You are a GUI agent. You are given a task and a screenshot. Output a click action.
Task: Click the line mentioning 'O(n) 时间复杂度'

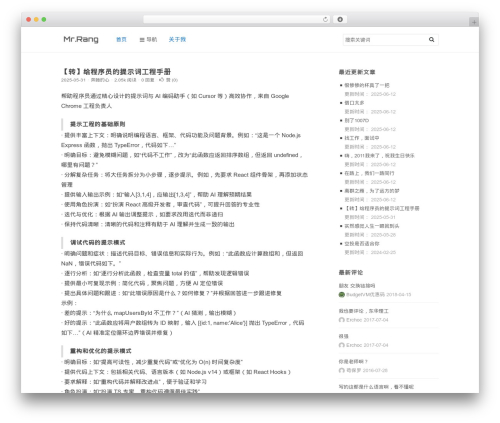[x=152, y=362]
